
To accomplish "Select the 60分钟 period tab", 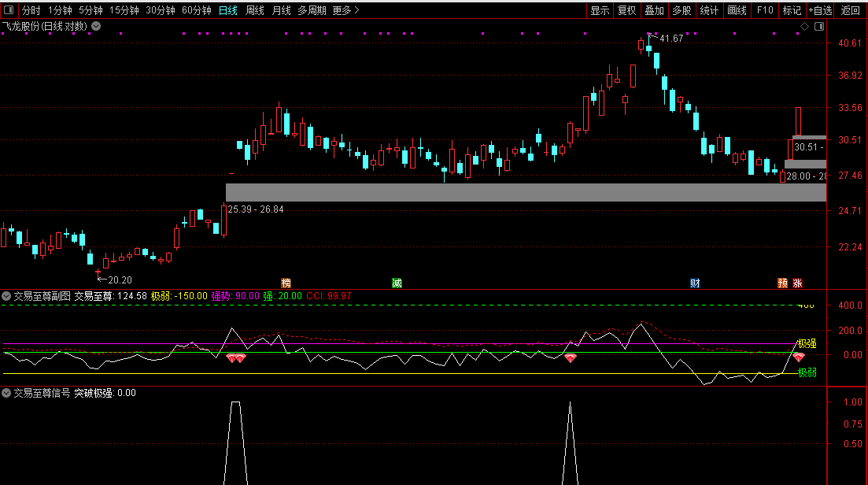I will (x=197, y=10).
